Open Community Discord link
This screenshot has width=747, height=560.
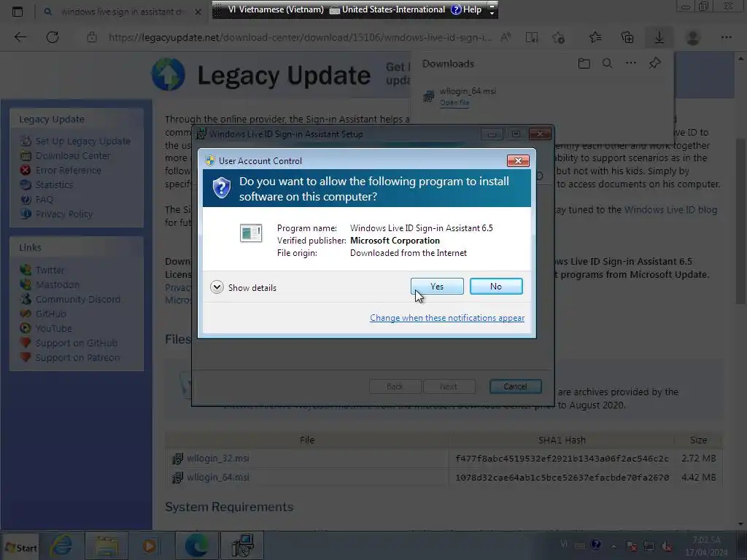click(x=78, y=299)
